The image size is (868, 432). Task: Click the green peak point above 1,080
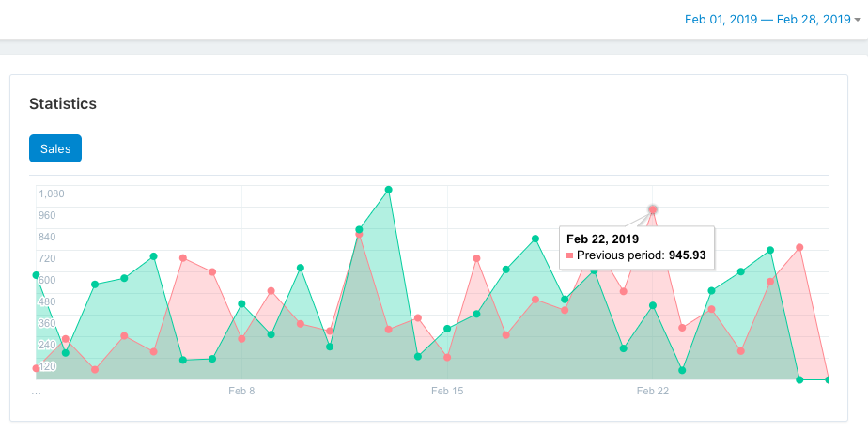coord(389,190)
